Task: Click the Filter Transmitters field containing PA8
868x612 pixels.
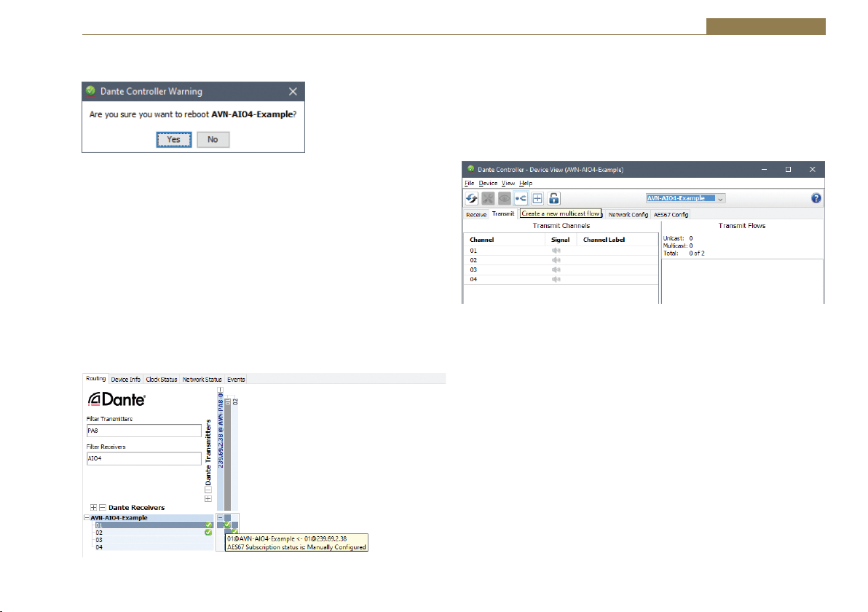Action: coord(144,431)
